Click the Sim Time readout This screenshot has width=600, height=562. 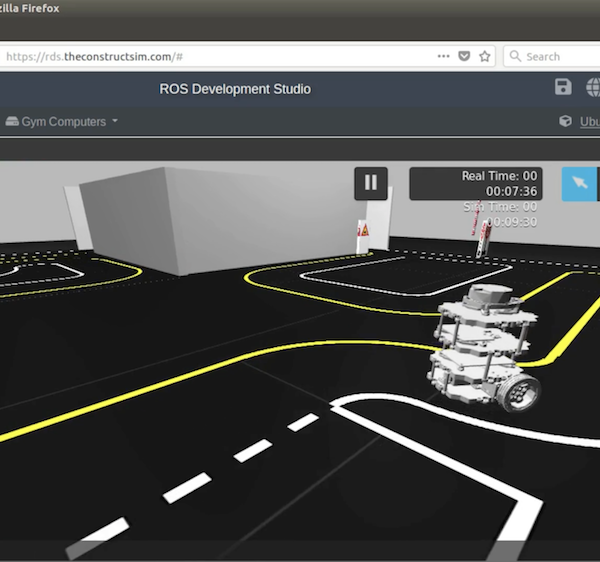tap(500, 214)
